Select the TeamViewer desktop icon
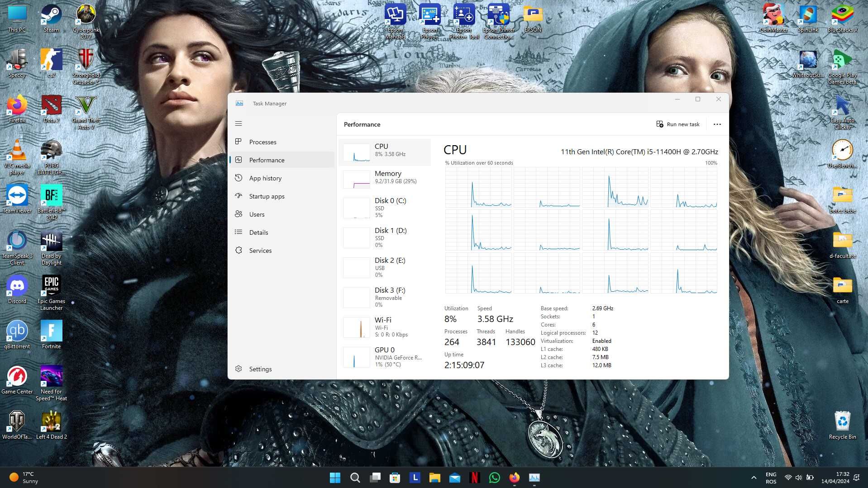 click(x=17, y=199)
